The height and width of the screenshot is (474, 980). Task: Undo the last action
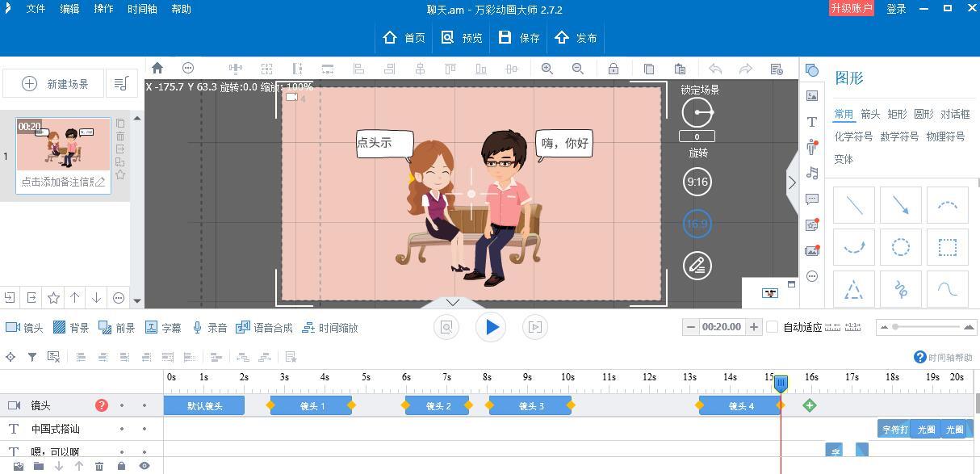coord(715,69)
